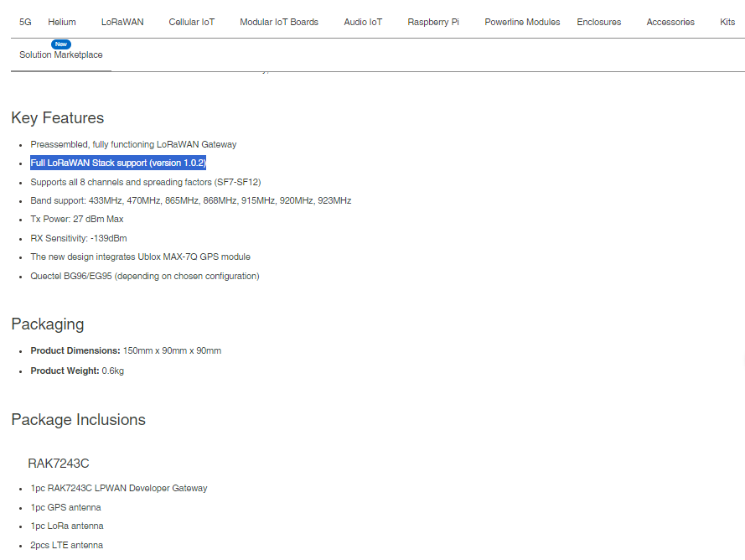Visit the Enclosures category
The width and height of the screenshot is (745, 560).
click(x=598, y=22)
